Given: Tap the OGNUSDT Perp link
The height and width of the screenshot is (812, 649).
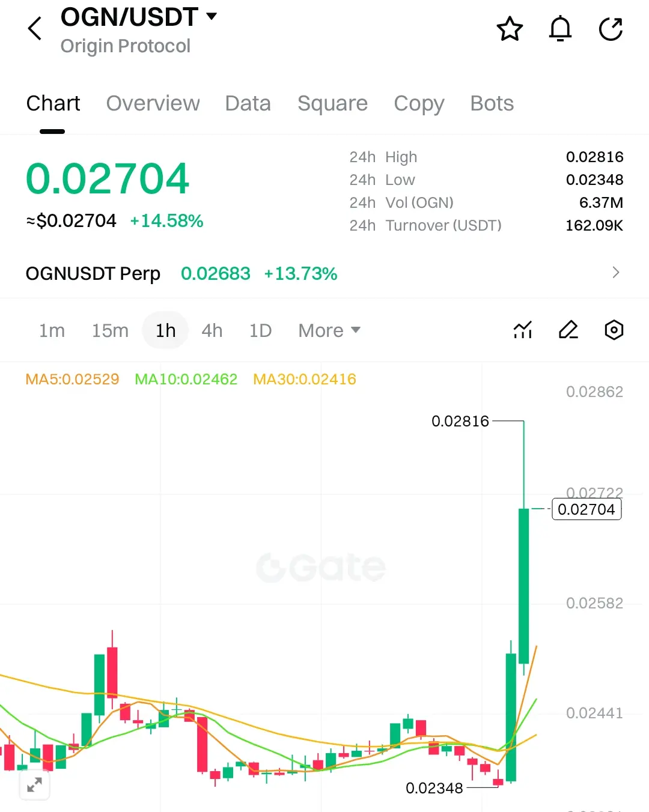Looking at the screenshot, I should (x=93, y=274).
